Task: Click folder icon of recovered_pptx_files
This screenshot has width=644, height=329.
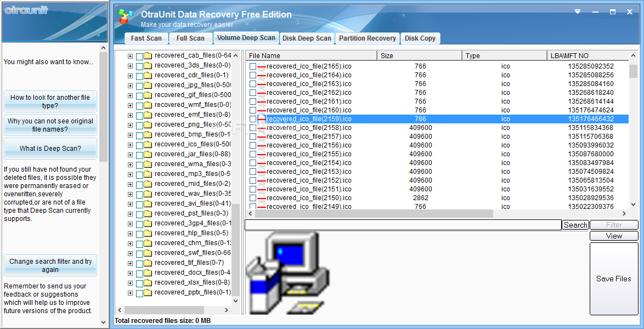Action: click(x=148, y=292)
